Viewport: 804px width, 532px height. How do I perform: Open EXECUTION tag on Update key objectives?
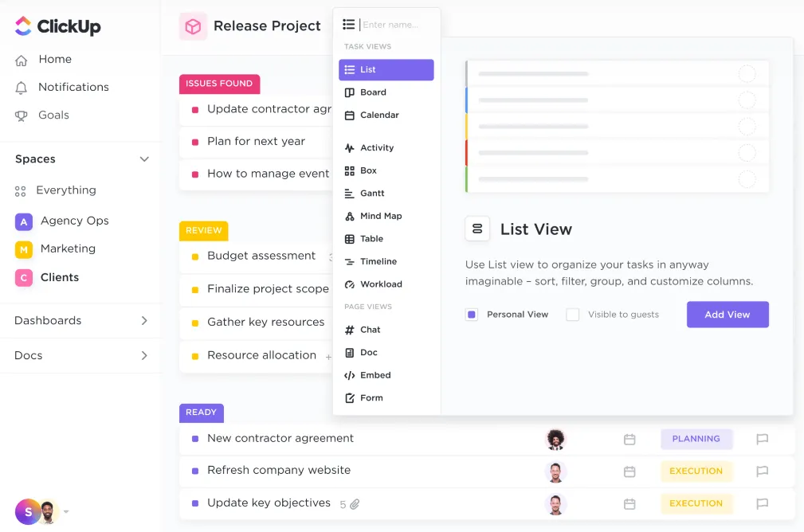[696, 504]
